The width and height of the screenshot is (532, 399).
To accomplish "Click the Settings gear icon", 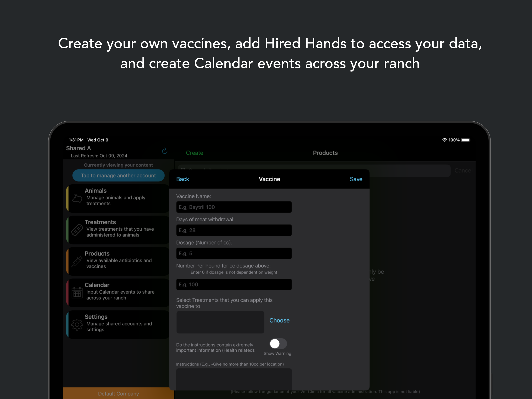I will pyautogui.click(x=77, y=324).
